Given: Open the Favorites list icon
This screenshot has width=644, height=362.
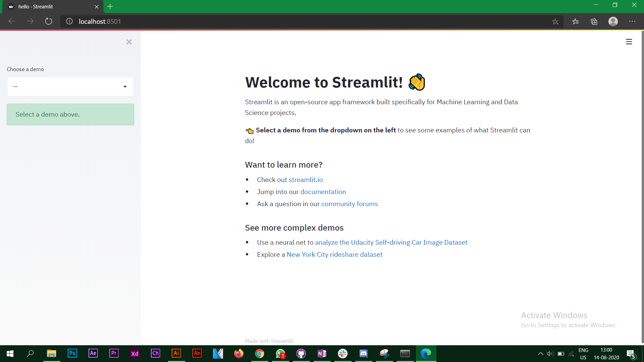Looking at the screenshot, I should click(576, 21).
